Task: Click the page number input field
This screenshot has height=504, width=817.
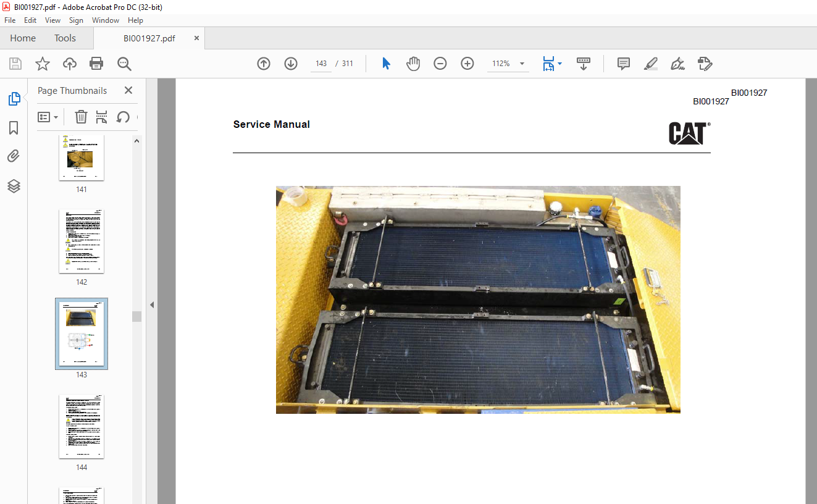Action: 321,64
